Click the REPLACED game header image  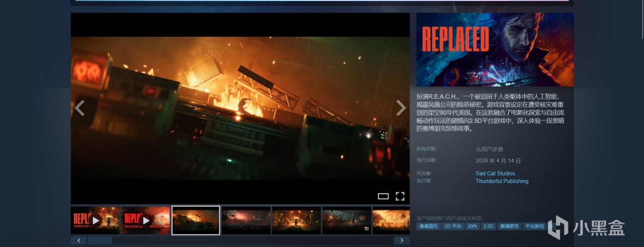[495, 49]
